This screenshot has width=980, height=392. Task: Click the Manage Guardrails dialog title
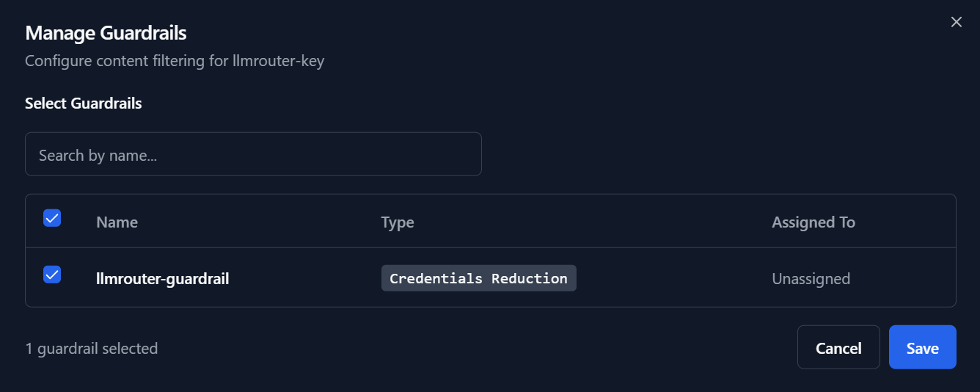(106, 33)
